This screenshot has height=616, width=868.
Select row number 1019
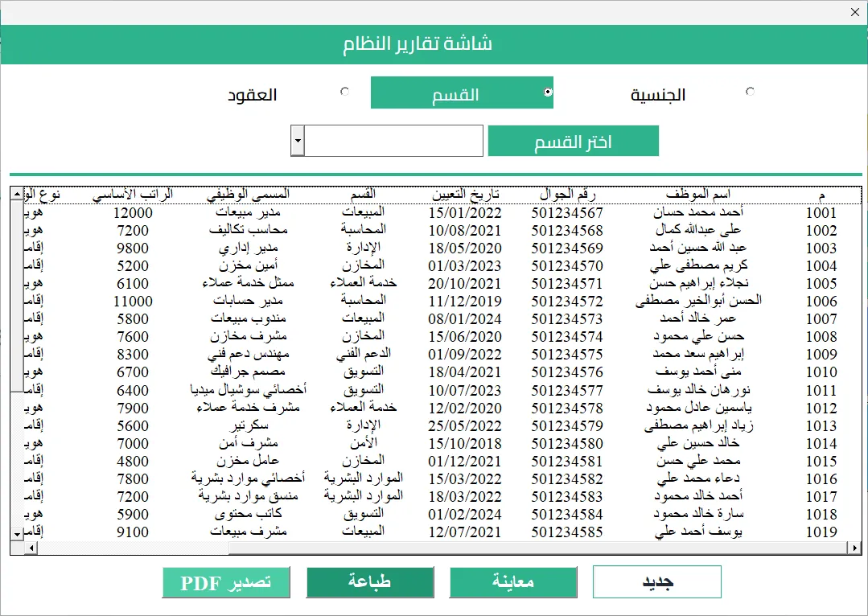click(x=821, y=532)
